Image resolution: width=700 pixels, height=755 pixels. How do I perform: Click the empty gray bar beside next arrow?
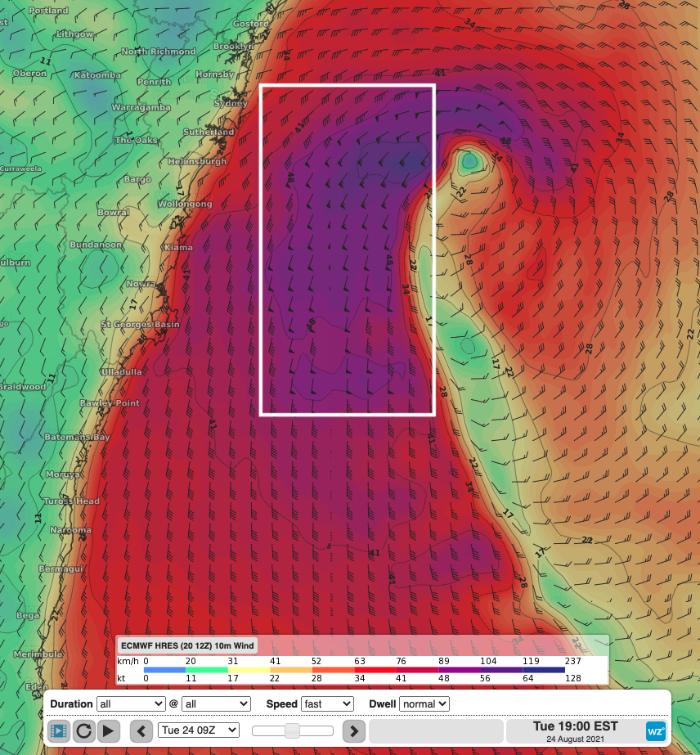[x=435, y=730]
